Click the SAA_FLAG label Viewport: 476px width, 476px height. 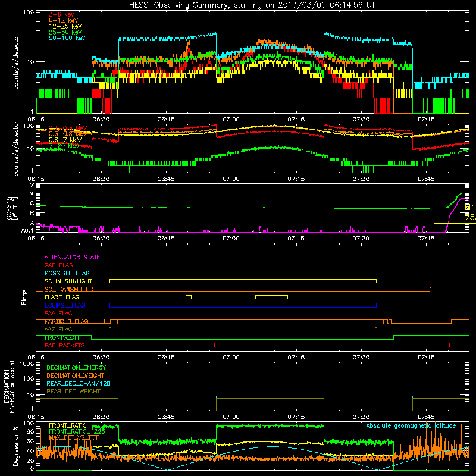pos(58,313)
